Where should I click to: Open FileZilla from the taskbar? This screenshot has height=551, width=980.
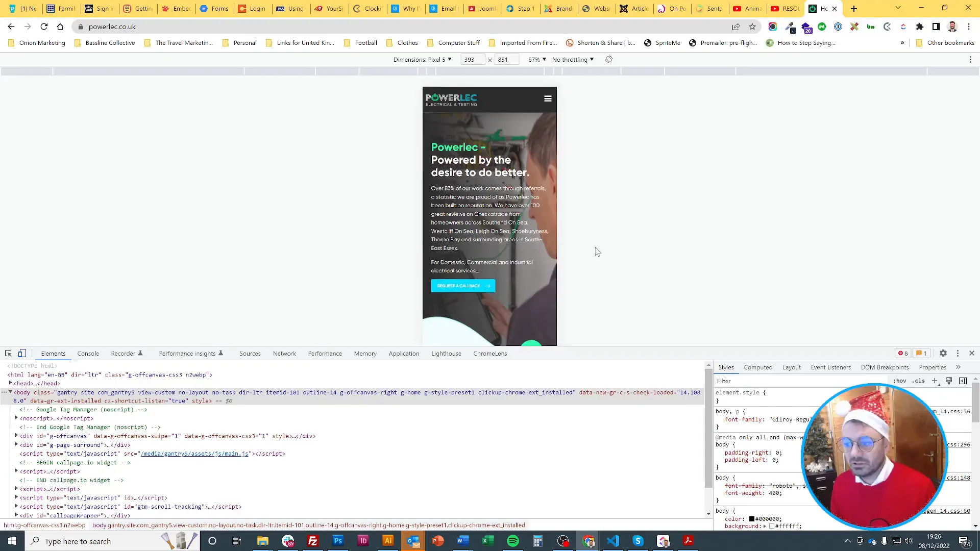pyautogui.click(x=313, y=541)
